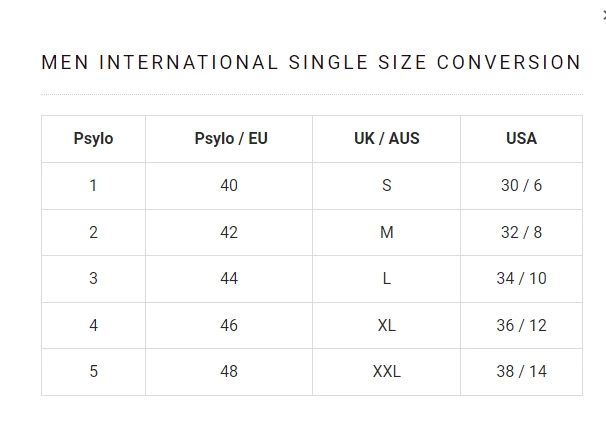Select the UK / AUS column header
Viewport: 606px width, 440px height.
click(x=386, y=139)
